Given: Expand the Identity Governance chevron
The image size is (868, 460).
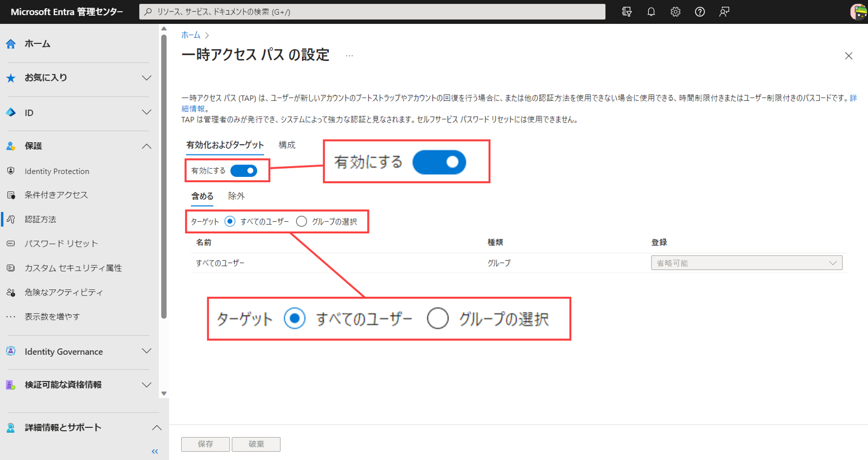Looking at the screenshot, I should pyautogui.click(x=146, y=351).
